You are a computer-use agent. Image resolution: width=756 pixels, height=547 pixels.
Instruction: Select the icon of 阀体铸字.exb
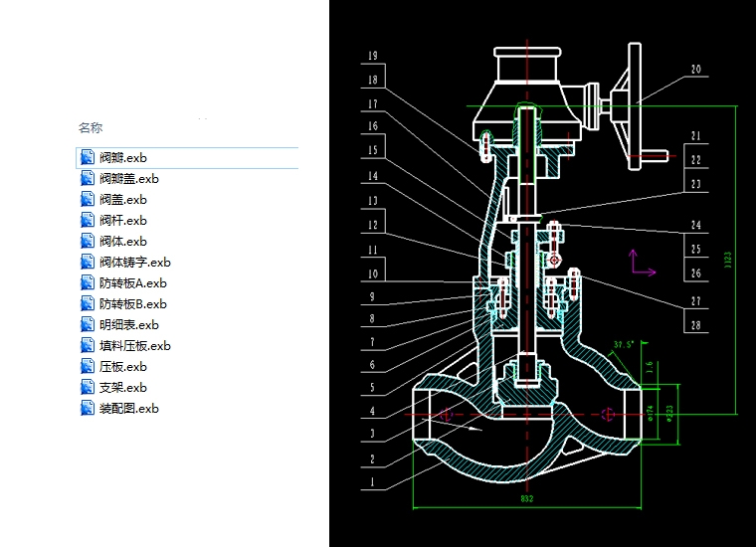tap(88, 263)
